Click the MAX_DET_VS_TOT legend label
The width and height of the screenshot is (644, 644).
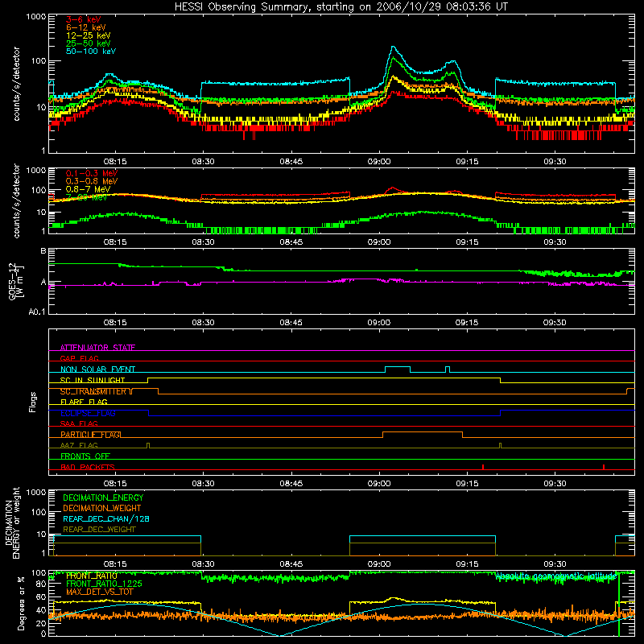99,592
